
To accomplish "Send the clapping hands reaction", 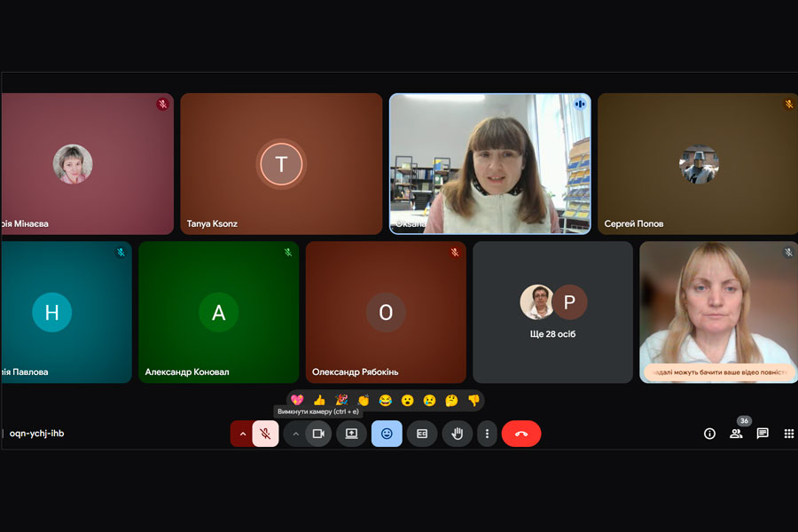I will tap(364, 400).
